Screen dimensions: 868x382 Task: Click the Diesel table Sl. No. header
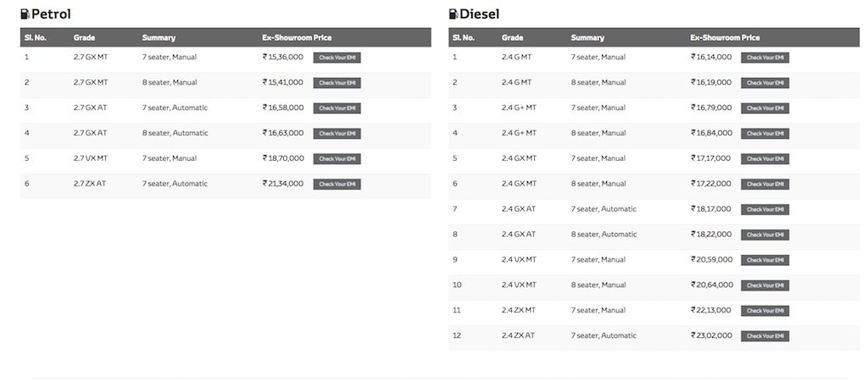pos(464,38)
